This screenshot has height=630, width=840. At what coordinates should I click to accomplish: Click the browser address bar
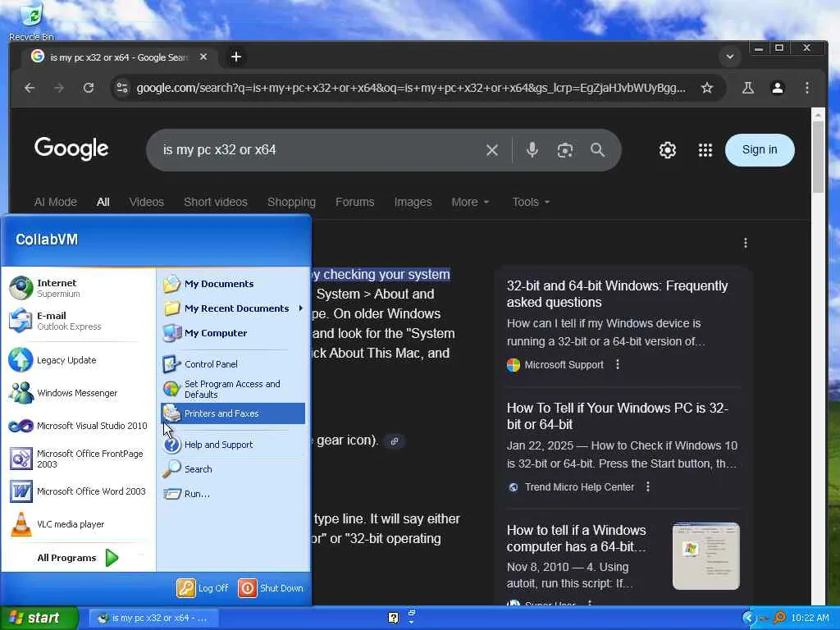click(x=410, y=88)
